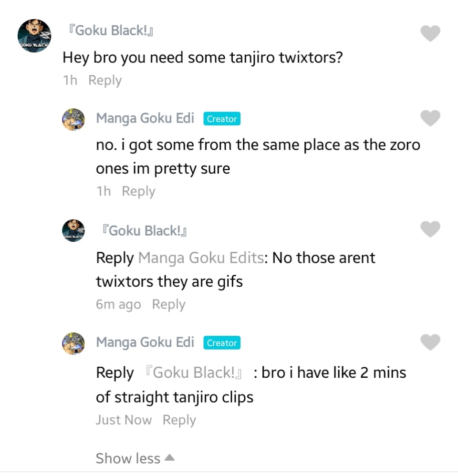Open Goku Black avatar on gifs reply

(73, 231)
